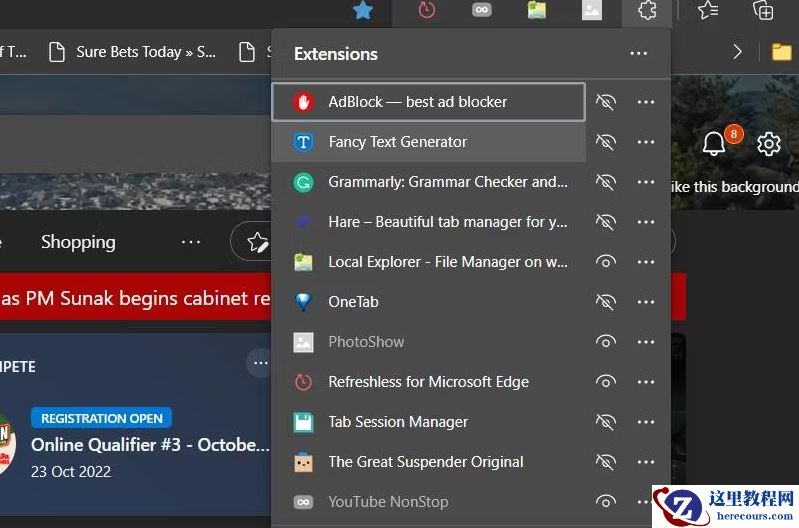Open more actions for Refreshless
799x528 pixels.
click(646, 382)
